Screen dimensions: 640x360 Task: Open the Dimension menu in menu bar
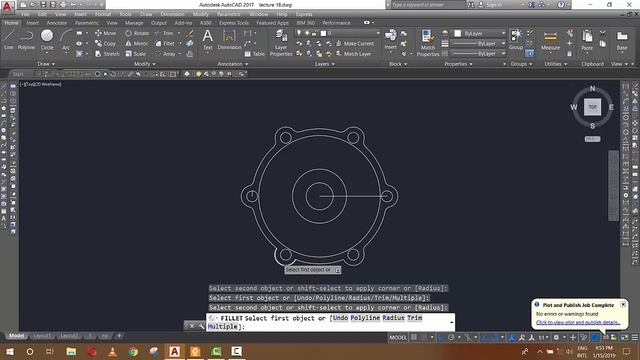pyautogui.click(x=172, y=14)
